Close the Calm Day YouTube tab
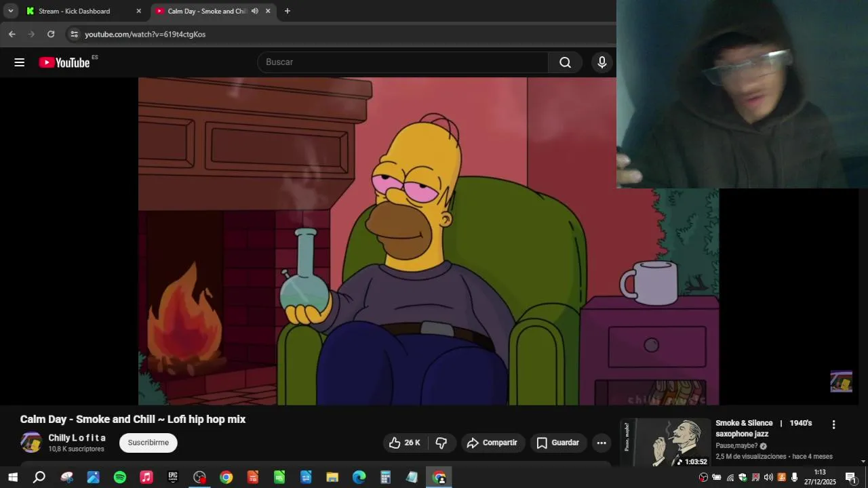 tap(268, 11)
